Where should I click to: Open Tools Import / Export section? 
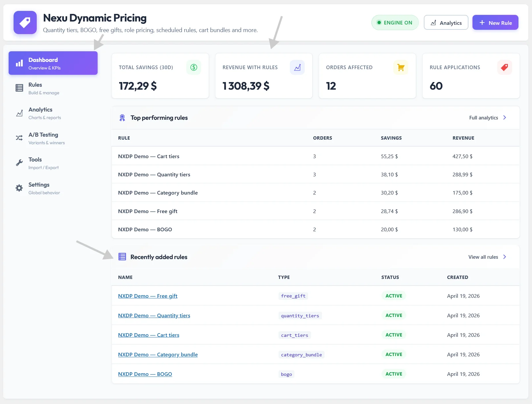point(53,163)
